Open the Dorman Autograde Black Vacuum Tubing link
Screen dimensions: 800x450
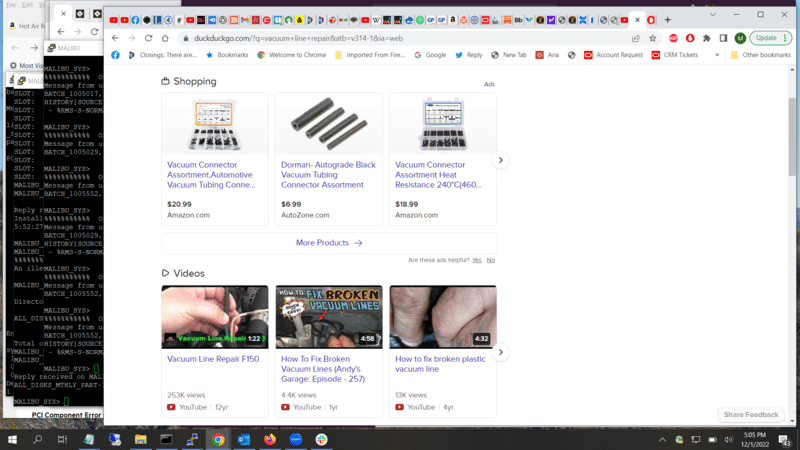[x=328, y=175]
